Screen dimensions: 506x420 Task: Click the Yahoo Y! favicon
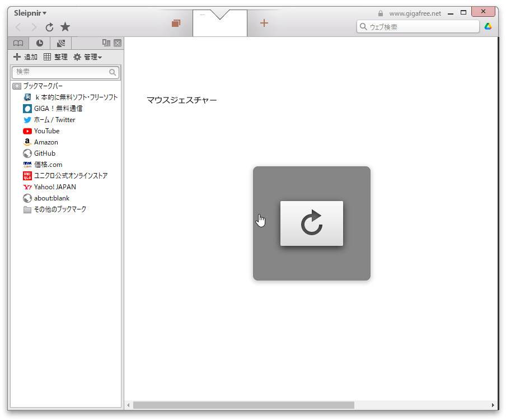point(27,187)
